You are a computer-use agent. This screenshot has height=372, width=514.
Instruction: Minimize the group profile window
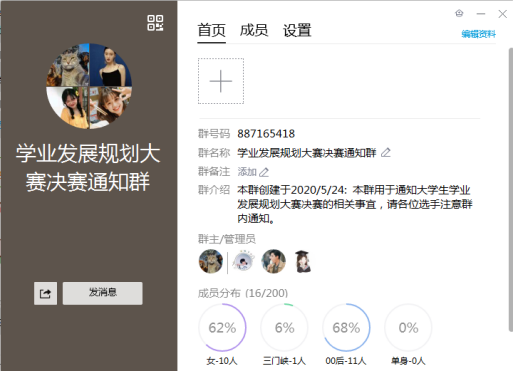coord(481,14)
